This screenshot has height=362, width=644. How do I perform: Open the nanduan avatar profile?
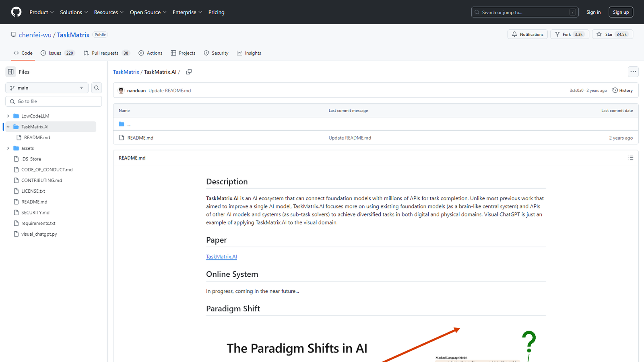pos(121,90)
